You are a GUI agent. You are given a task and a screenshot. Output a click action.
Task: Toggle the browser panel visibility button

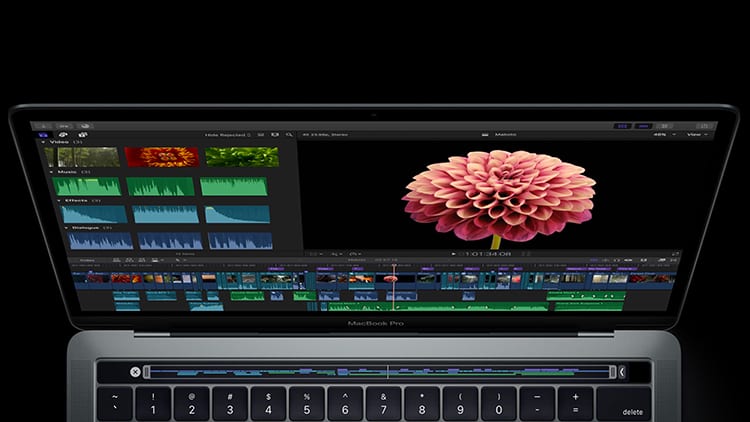coord(622,126)
